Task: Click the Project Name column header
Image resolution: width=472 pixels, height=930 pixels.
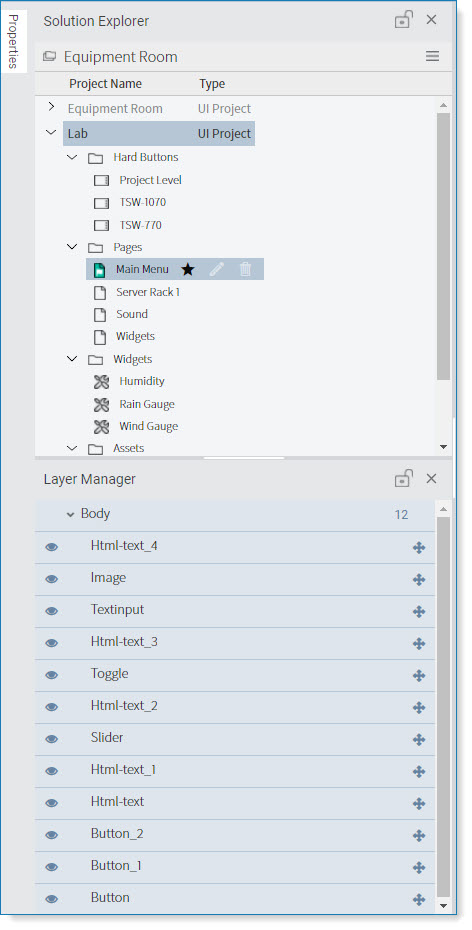Action: pos(106,84)
